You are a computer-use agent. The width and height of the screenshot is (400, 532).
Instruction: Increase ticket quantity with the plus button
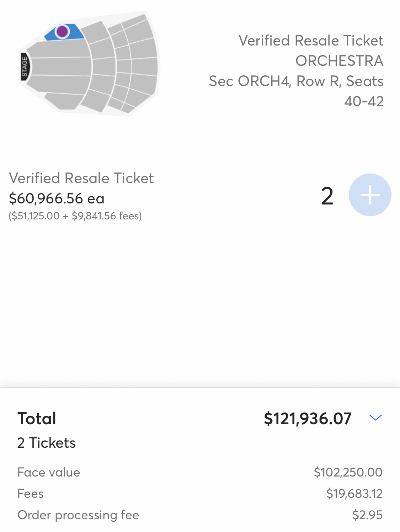tap(370, 195)
